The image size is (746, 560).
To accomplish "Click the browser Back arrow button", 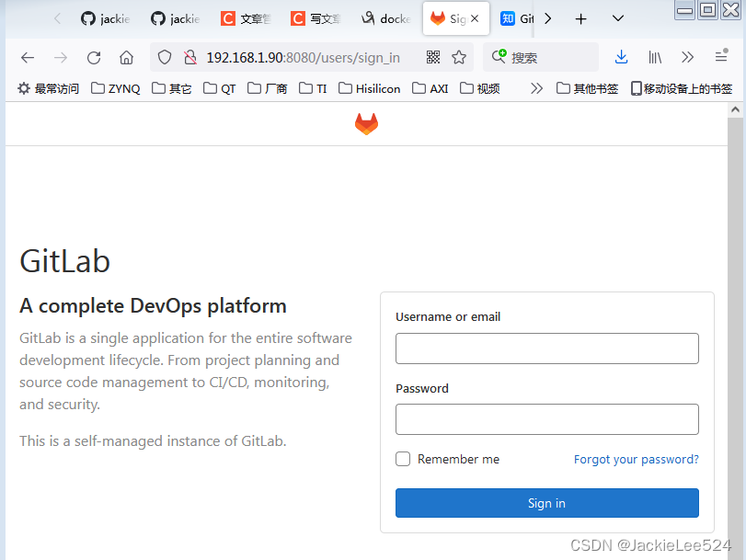I will pyautogui.click(x=28, y=58).
